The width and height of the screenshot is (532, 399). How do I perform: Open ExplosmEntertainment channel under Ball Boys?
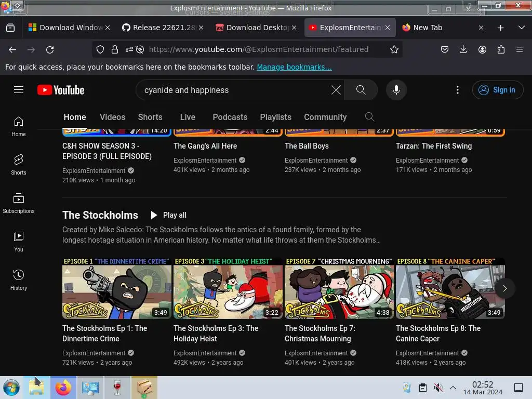(316, 161)
